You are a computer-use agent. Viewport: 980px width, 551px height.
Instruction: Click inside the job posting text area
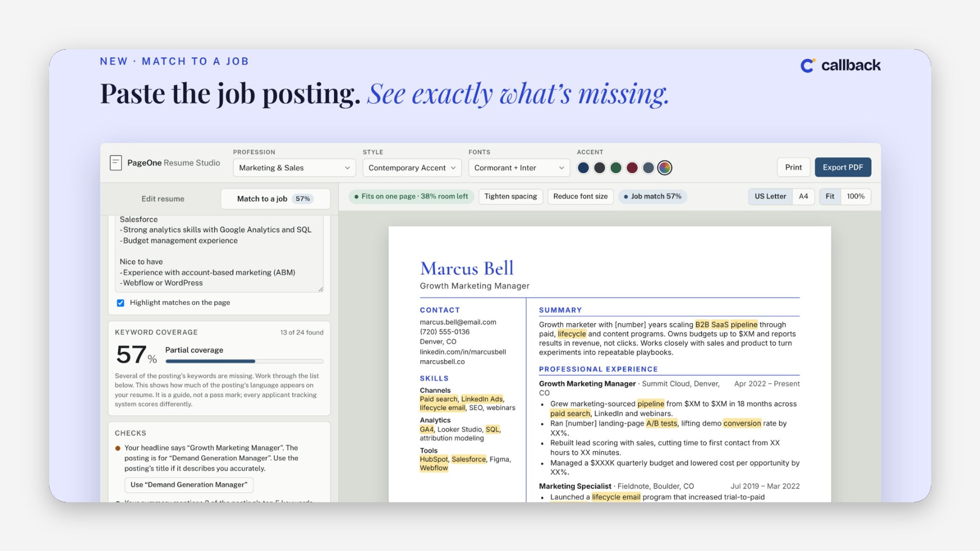(x=219, y=253)
